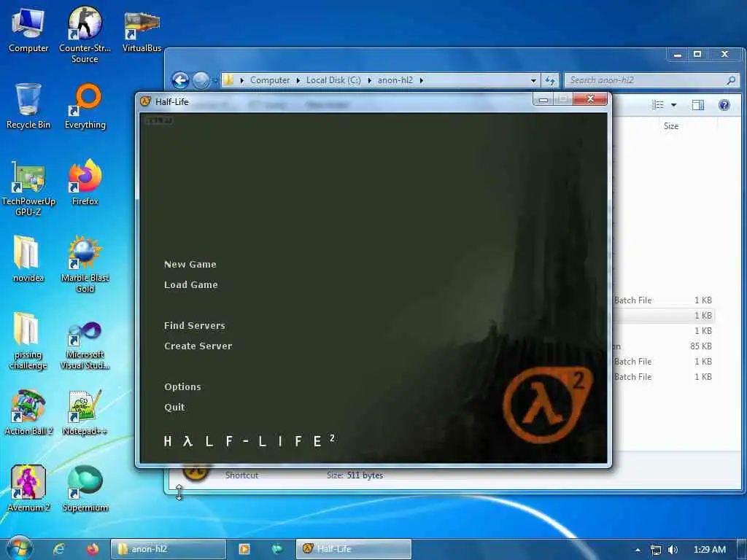Click Half-Life taskbar button
The width and height of the screenshot is (747, 560).
(x=354, y=549)
